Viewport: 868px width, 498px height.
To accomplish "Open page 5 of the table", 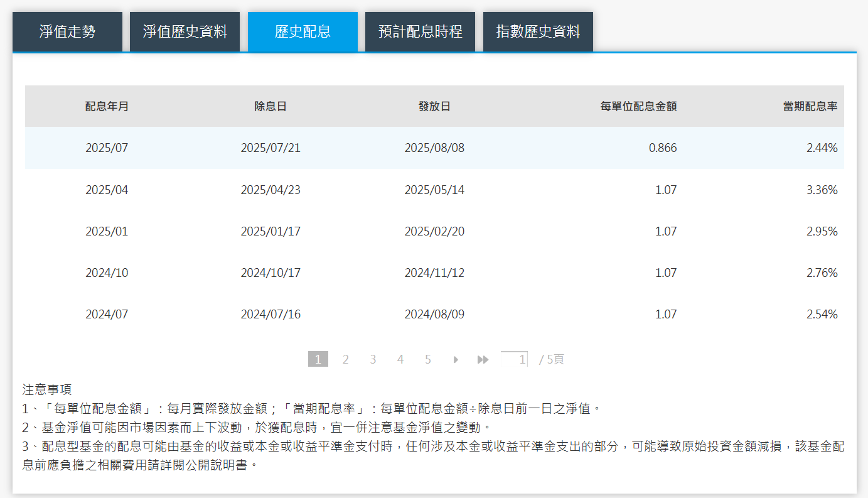I will click(x=427, y=359).
